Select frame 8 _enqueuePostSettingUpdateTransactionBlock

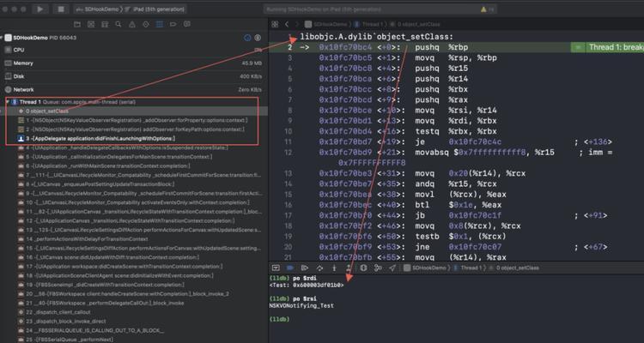tap(134, 184)
